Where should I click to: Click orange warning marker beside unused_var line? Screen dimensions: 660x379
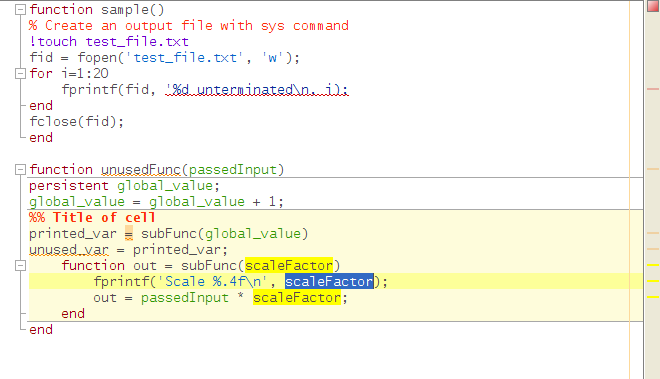[653, 249]
